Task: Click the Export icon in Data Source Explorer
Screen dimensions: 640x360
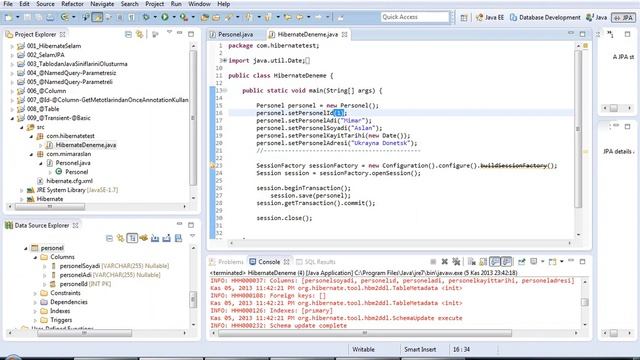Action: [167, 238]
